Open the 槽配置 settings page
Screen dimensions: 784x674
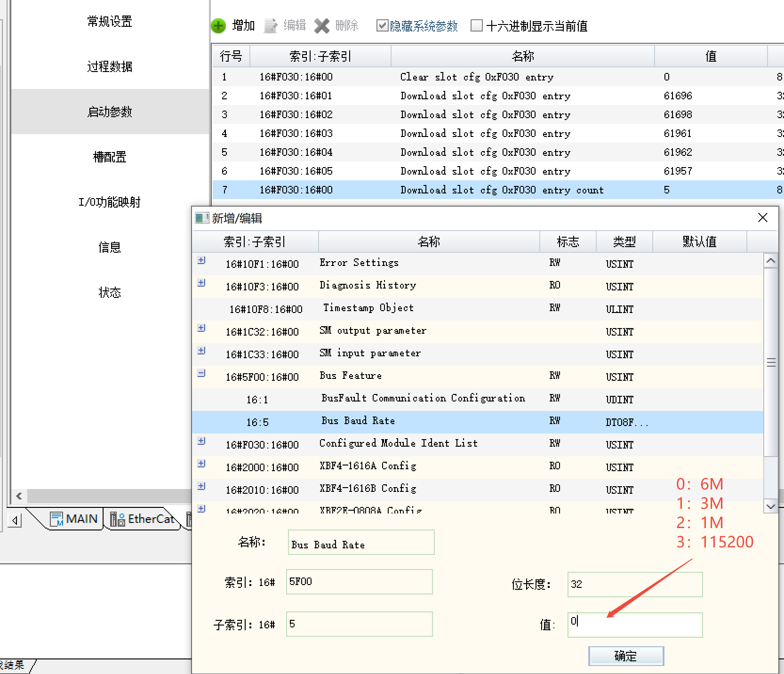[x=110, y=157]
